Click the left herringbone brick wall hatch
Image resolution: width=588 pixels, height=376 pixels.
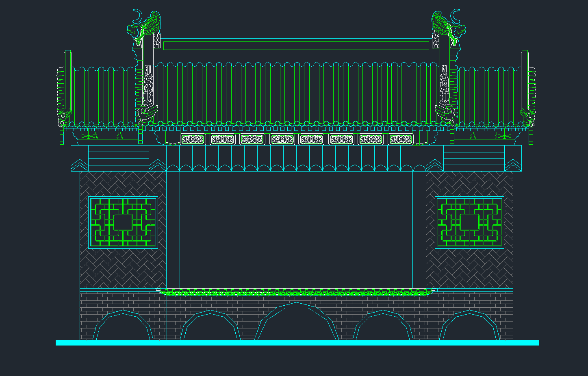[123, 264]
